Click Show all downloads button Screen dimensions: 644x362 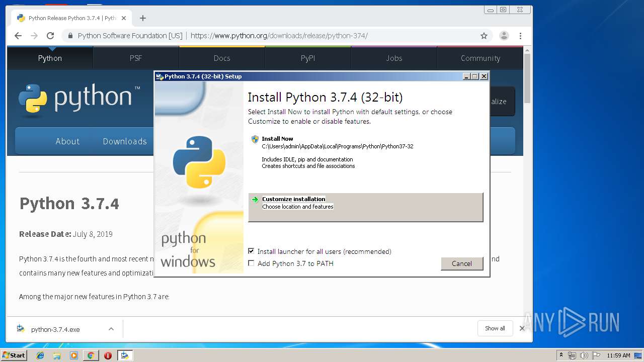[495, 328]
